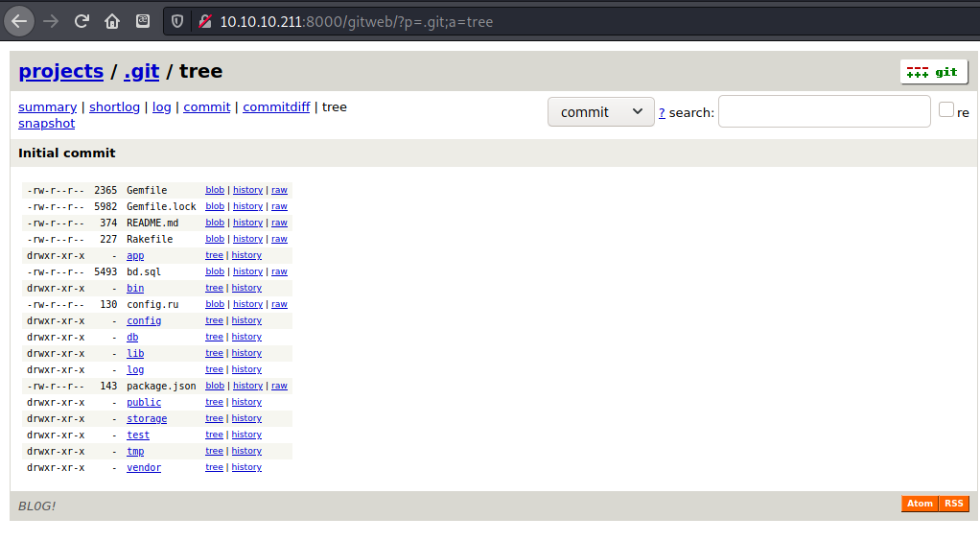Go to the projects breadcrumb link
Viewport: 980px width, 541px height.
[60, 71]
